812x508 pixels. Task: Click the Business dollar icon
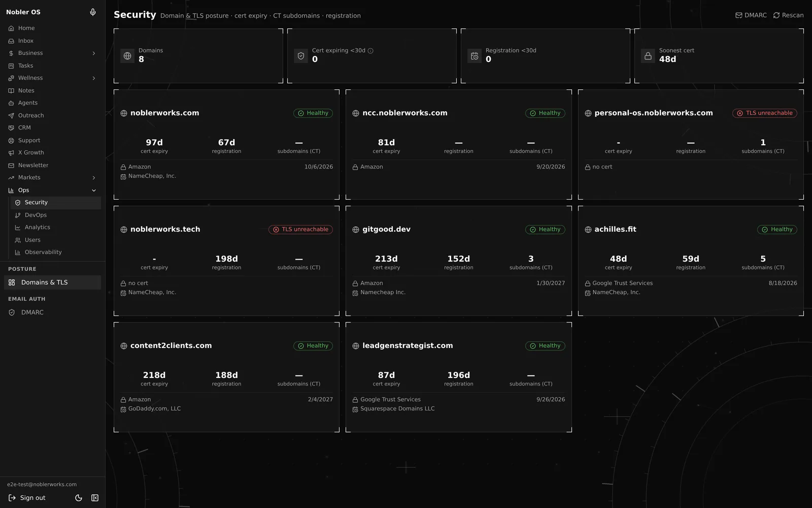(11, 53)
